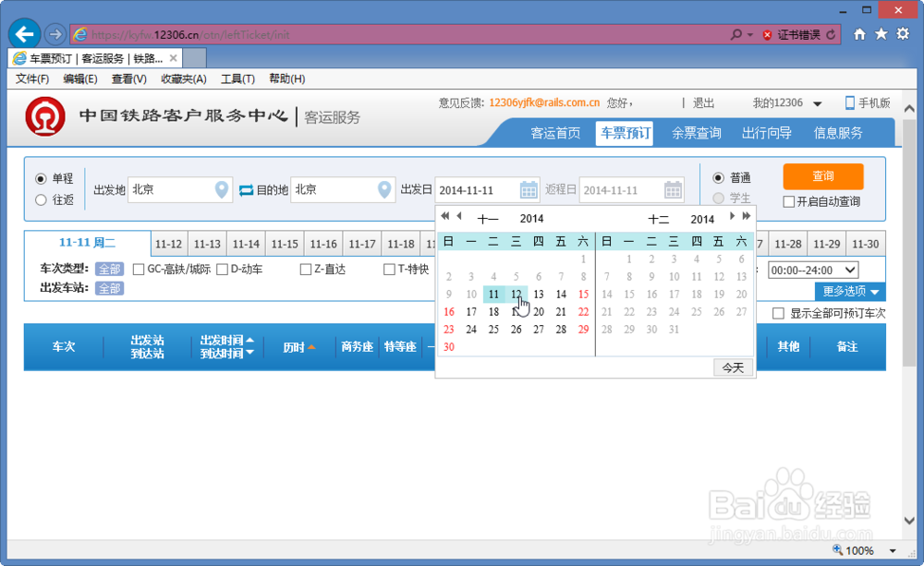
Task: Open favorites with the star icon
Action: (x=881, y=34)
